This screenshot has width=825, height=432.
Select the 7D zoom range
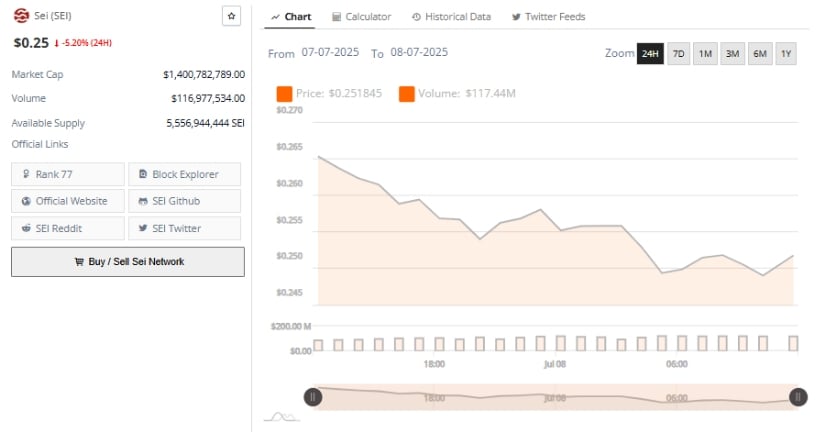tap(678, 54)
